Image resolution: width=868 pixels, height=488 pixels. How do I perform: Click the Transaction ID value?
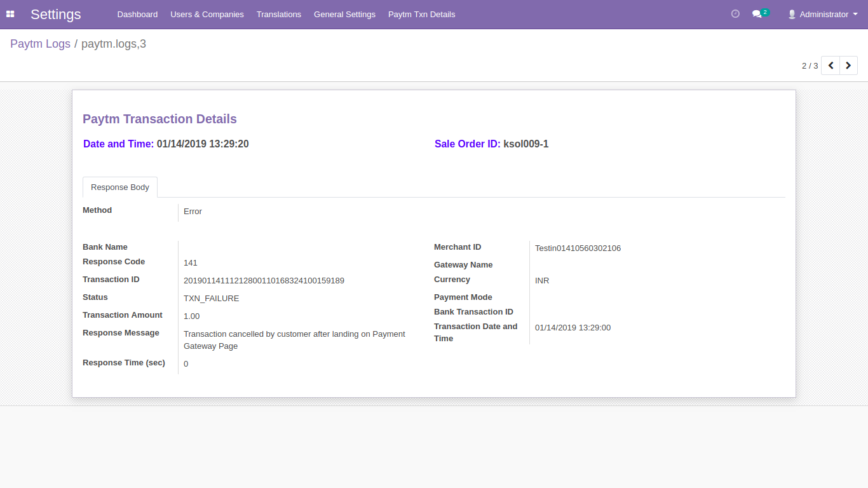[264, 280]
